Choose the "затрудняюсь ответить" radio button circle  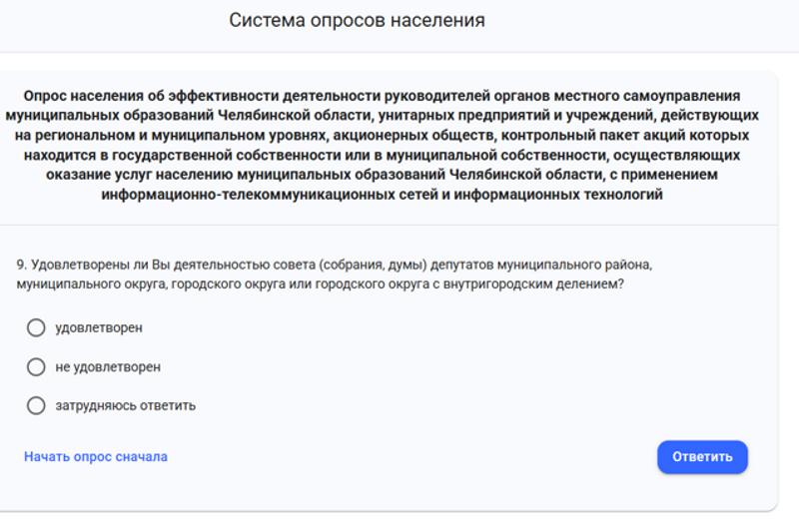pyautogui.click(x=36, y=405)
